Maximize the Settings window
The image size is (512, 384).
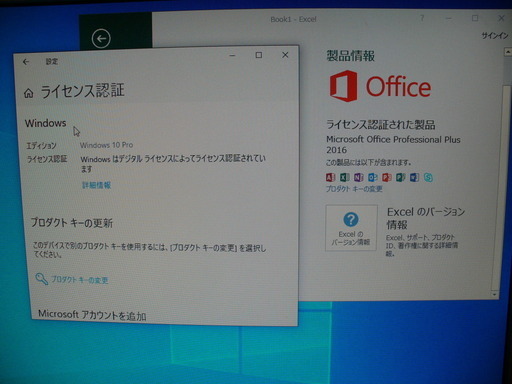259,55
